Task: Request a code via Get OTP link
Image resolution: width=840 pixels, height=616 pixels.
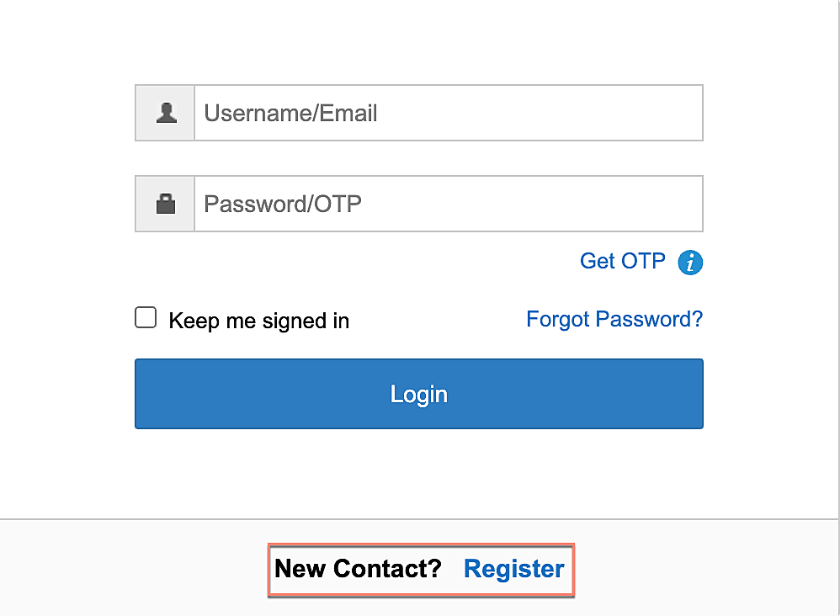Action: tap(622, 261)
